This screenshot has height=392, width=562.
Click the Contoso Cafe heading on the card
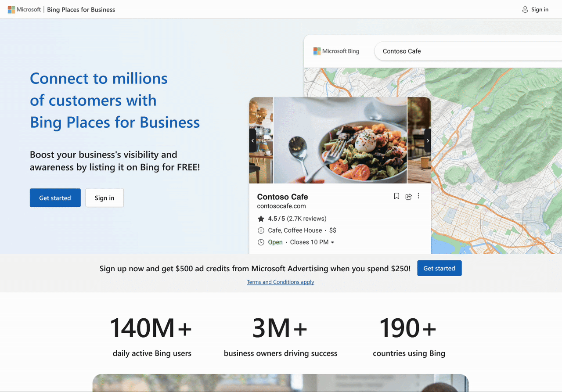tap(282, 197)
